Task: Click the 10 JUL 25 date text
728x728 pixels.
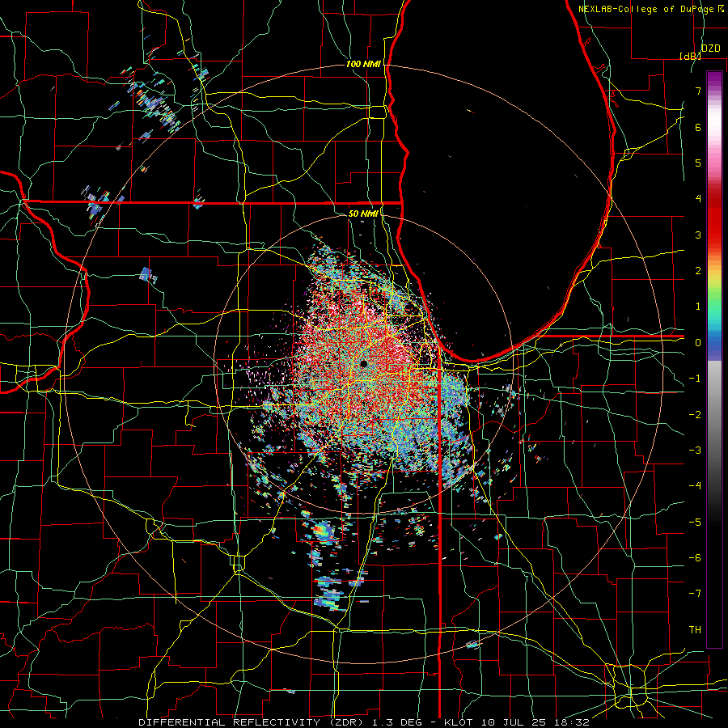Action: coord(513,722)
